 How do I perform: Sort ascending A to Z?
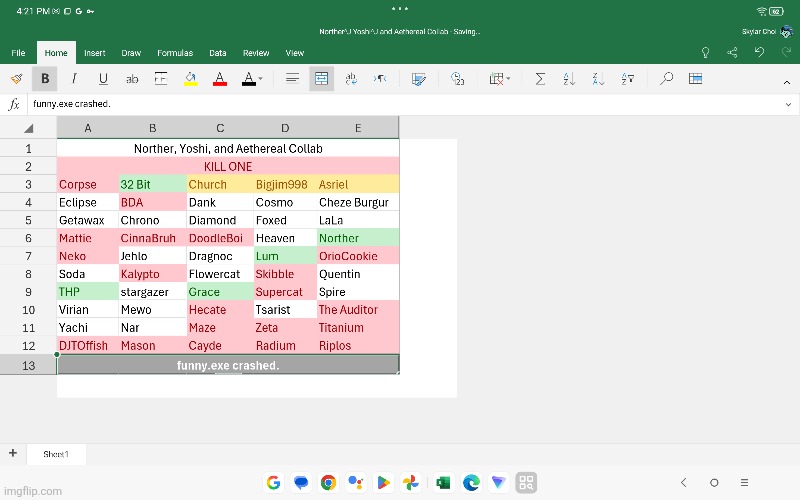pos(569,79)
